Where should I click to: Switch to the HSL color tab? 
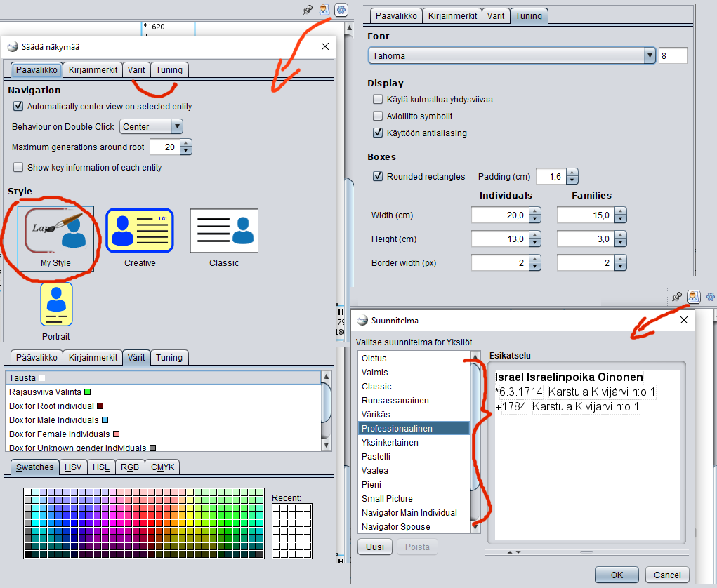100,467
